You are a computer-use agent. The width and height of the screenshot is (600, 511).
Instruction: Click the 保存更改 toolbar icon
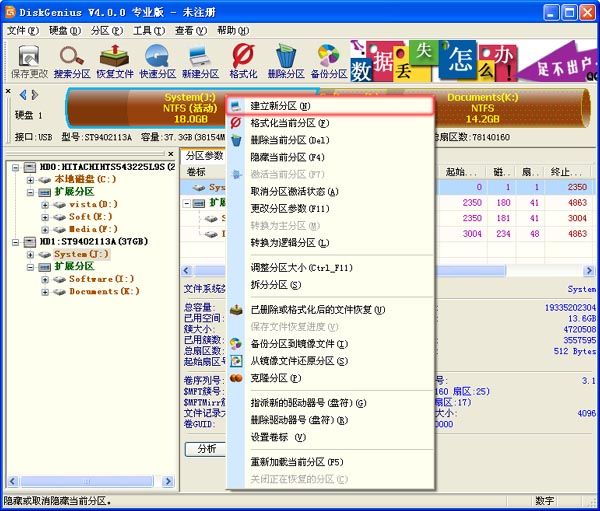click(x=29, y=62)
